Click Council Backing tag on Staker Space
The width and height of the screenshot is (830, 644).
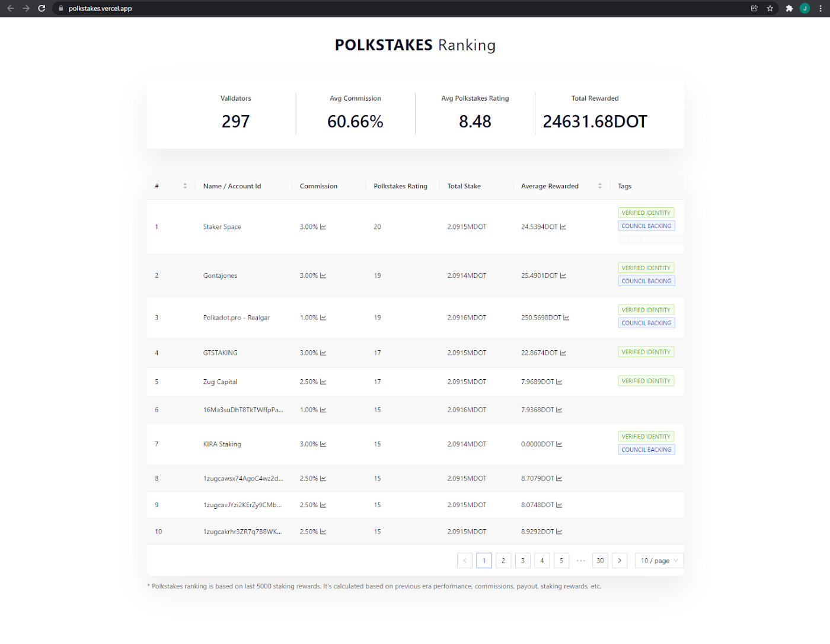(646, 226)
